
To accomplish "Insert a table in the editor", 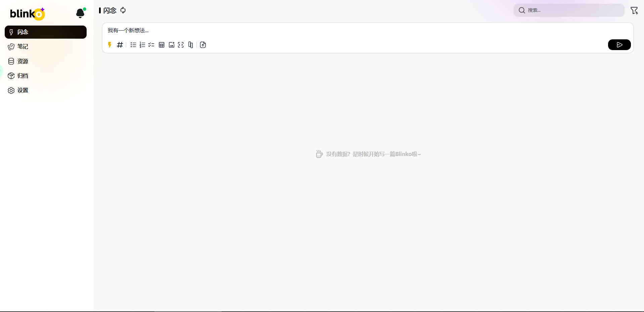I will coord(162,45).
